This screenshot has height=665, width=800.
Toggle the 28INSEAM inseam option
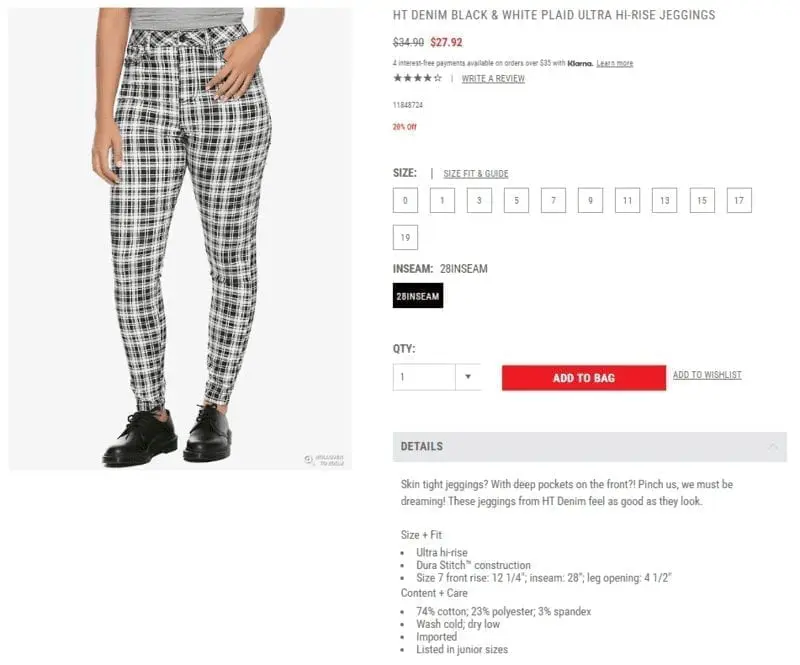(418, 296)
